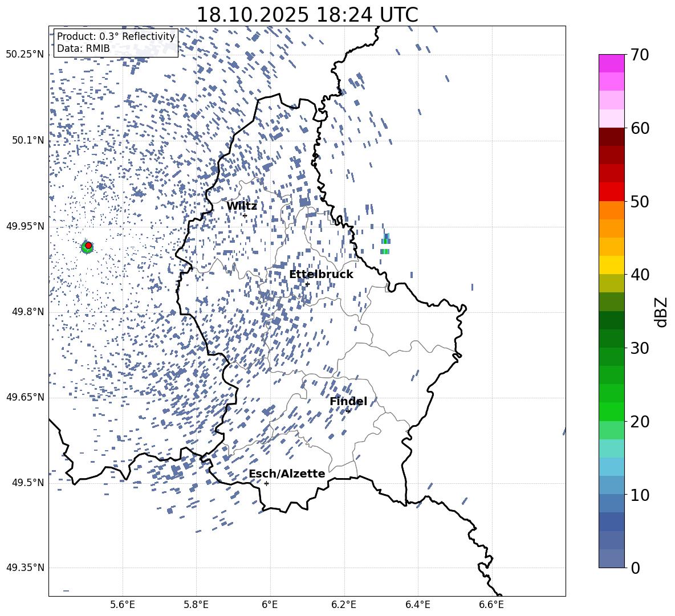Select the Esch/Alzette city label
The image size is (675, 616).
point(287,474)
